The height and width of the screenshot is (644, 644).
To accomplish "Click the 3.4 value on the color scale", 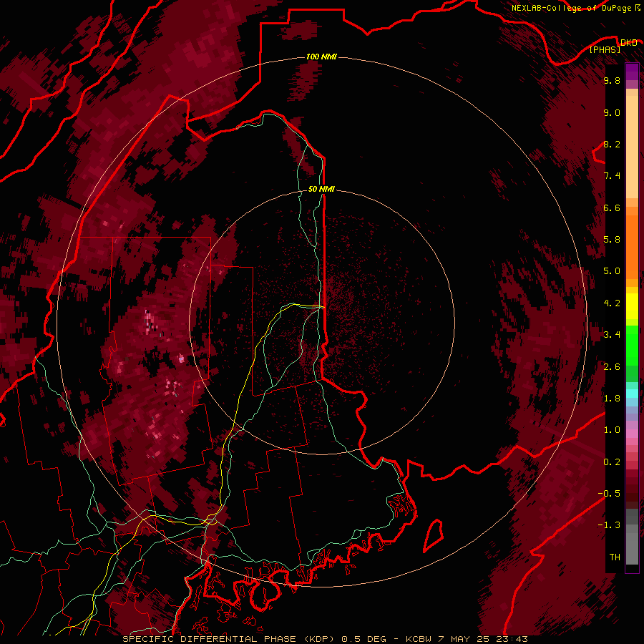I will pos(612,335).
